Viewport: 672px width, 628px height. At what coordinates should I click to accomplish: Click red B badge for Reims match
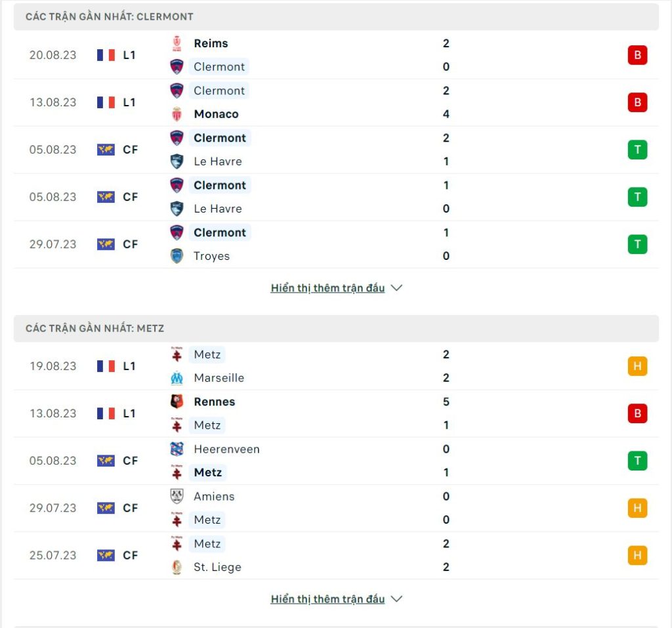(x=637, y=55)
